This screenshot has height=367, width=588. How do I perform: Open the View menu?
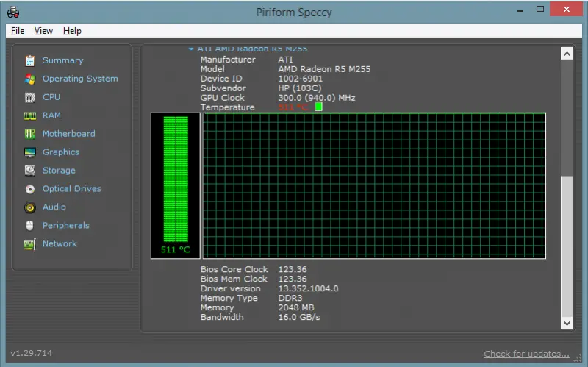pos(43,31)
